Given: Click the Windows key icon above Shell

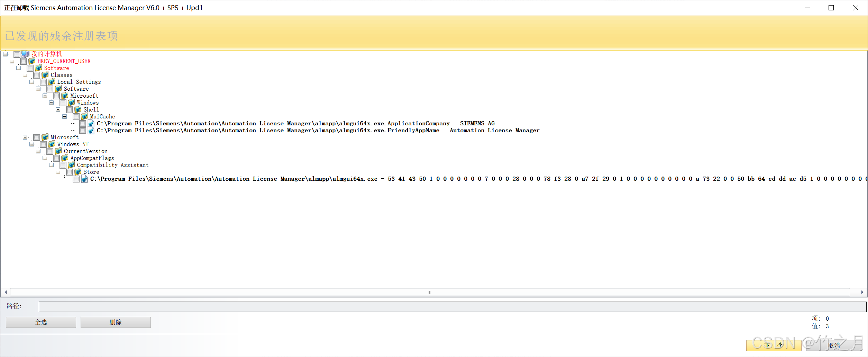Looking at the screenshot, I should pos(71,102).
